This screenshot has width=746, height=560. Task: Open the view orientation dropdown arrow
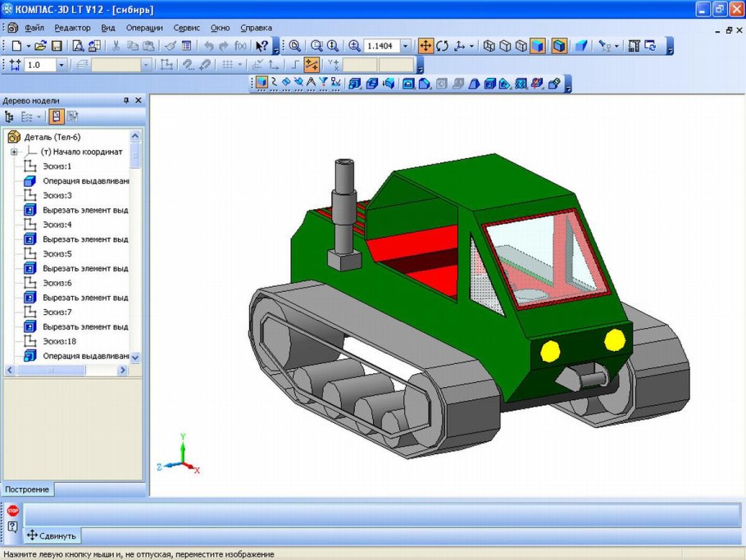click(x=471, y=46)
